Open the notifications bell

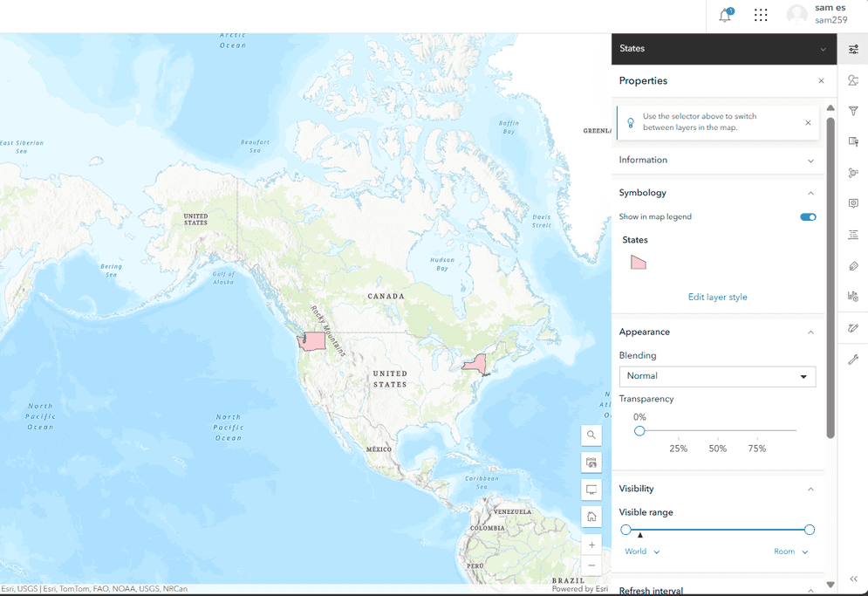coord(725,16)
